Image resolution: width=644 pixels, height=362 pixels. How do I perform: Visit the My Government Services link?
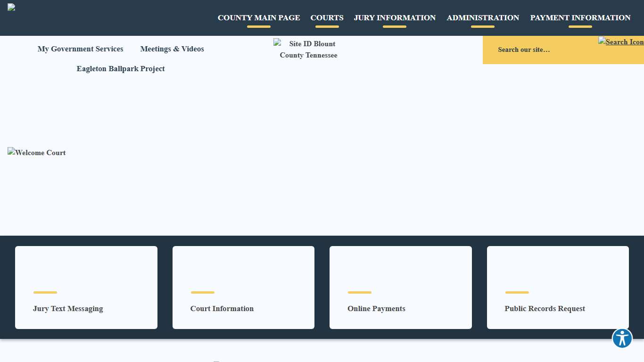click(x=80, y=49)
